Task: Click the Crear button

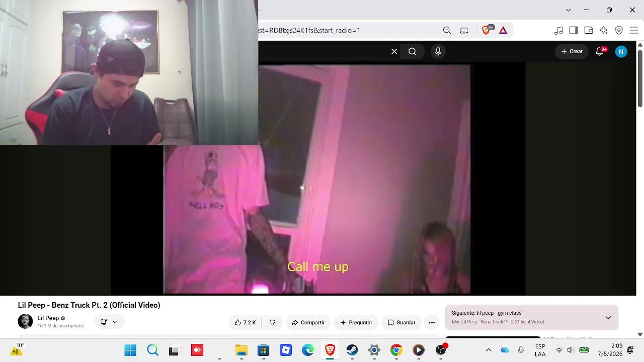Action: (x=572, y=51)
